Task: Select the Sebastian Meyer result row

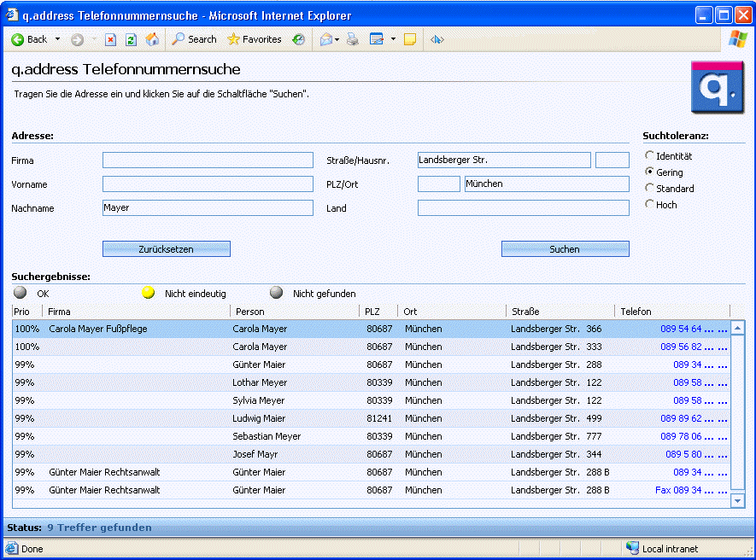Action: 372,436
